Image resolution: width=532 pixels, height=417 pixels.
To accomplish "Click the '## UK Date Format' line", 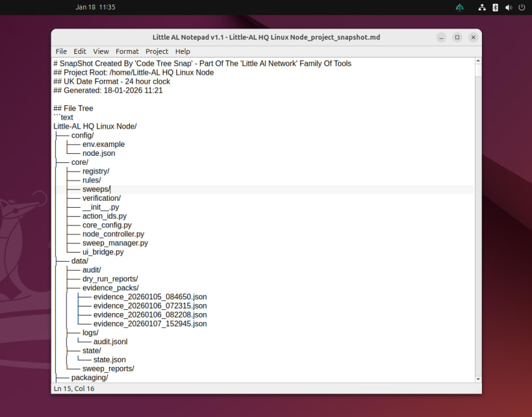I will coord(112,81).
